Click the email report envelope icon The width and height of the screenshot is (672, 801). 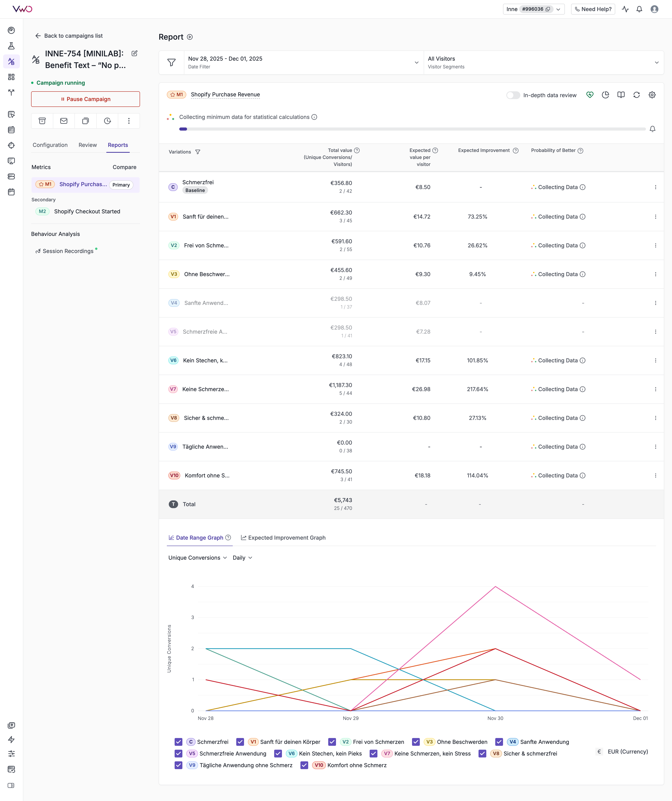click(64, 121)
